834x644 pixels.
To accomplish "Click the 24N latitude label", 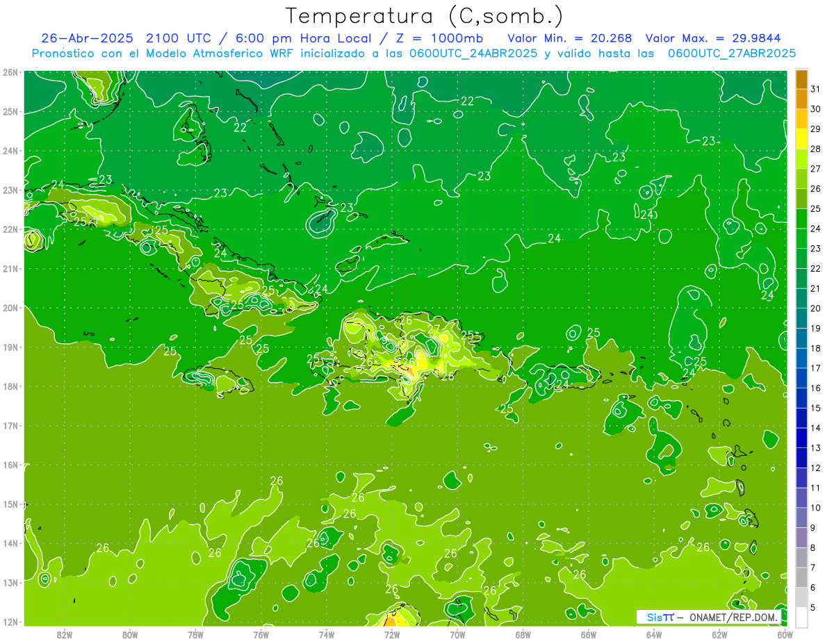I will pos(10,151).
